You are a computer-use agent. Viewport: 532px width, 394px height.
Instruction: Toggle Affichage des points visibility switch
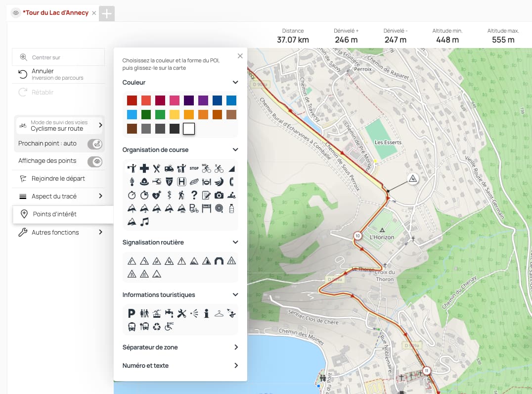coord(95,161)
